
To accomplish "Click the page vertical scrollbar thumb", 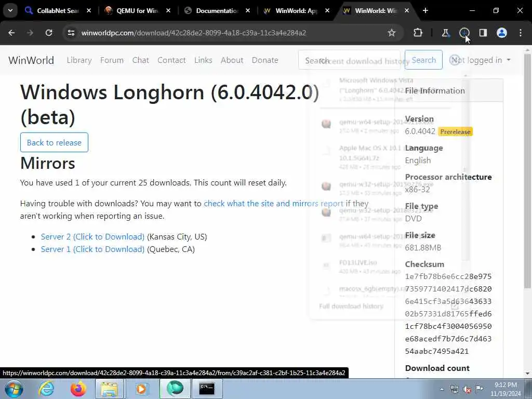I will [527, 170].
